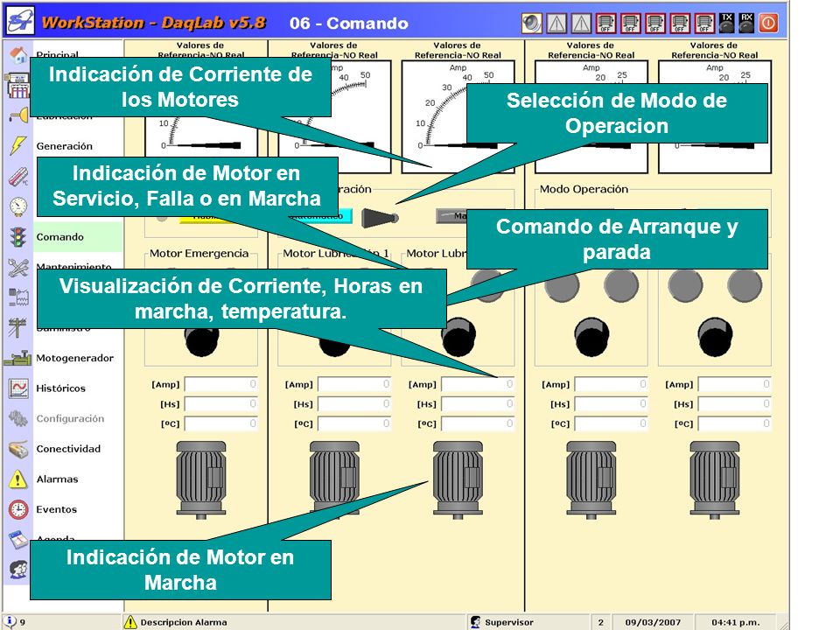Open Principal via the house icon
This screenshot has width=840, height=630.
[18, 54]
